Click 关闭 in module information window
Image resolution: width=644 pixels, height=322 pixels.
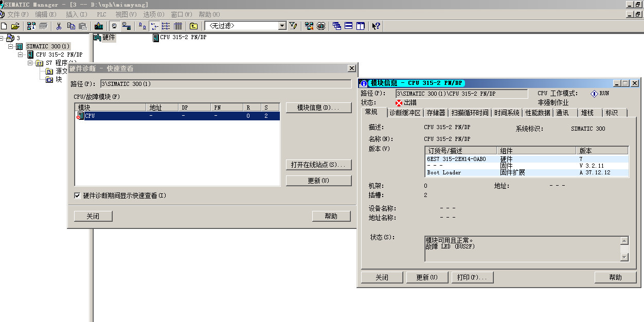click(382, 277)
